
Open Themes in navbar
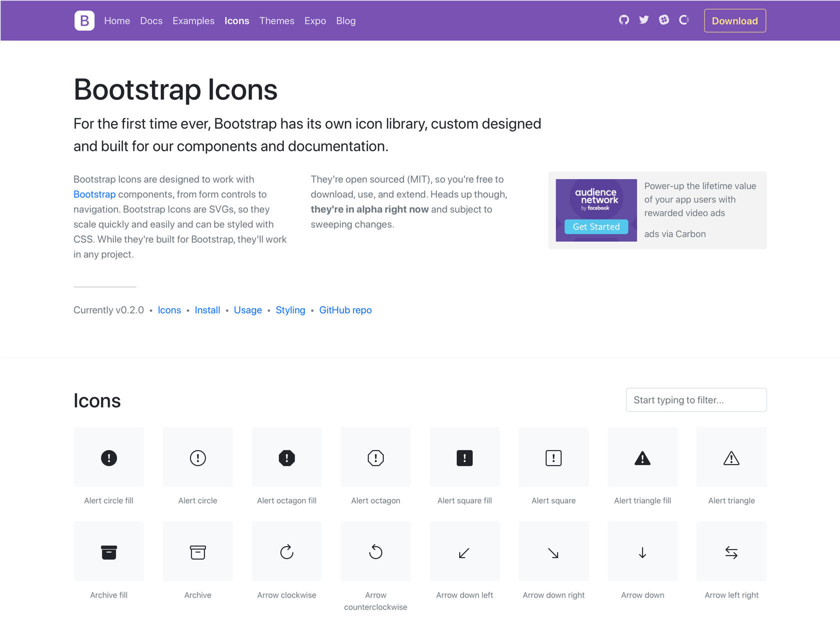[x=277, y=21]
